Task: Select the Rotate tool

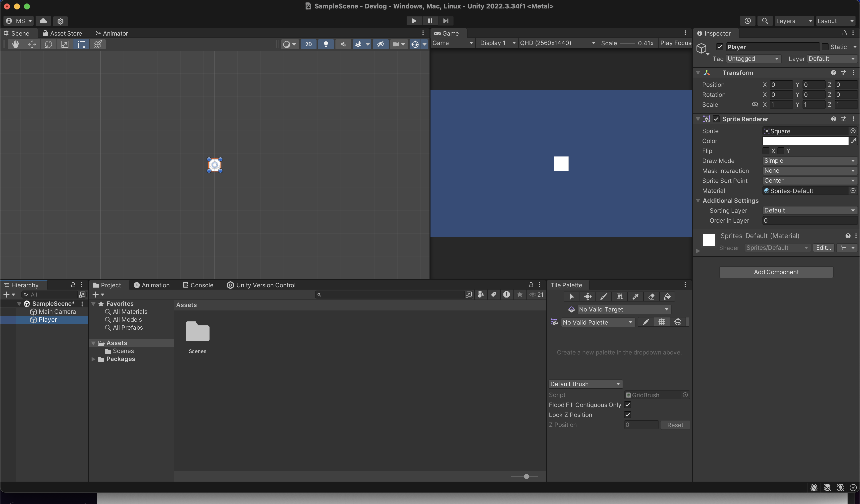Action: [48, 44]
